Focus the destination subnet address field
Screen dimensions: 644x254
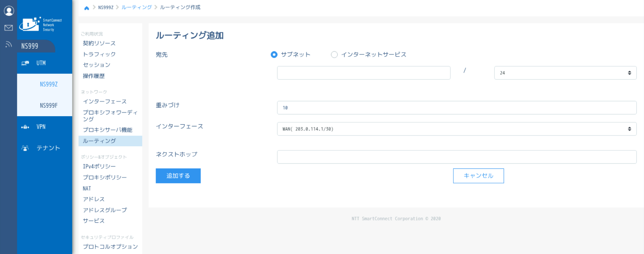tap(364, 73)
